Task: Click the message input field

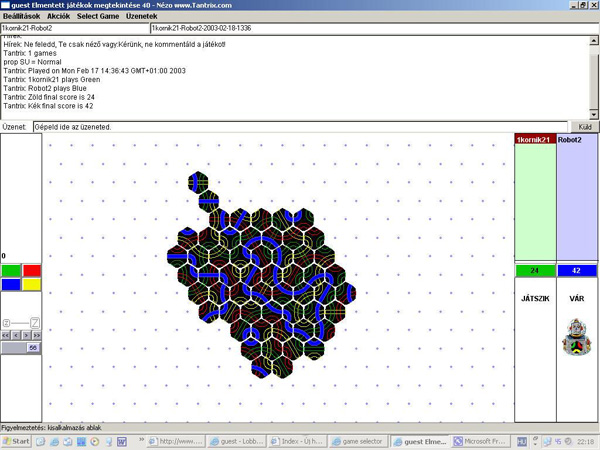Action: click(300, 127)
